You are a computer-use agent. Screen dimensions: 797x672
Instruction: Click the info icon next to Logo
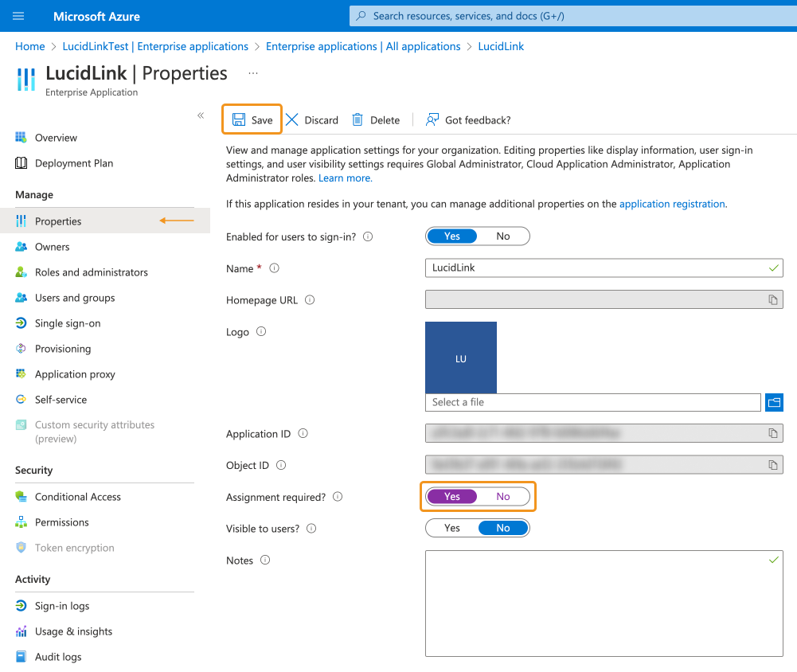(261, 331)
